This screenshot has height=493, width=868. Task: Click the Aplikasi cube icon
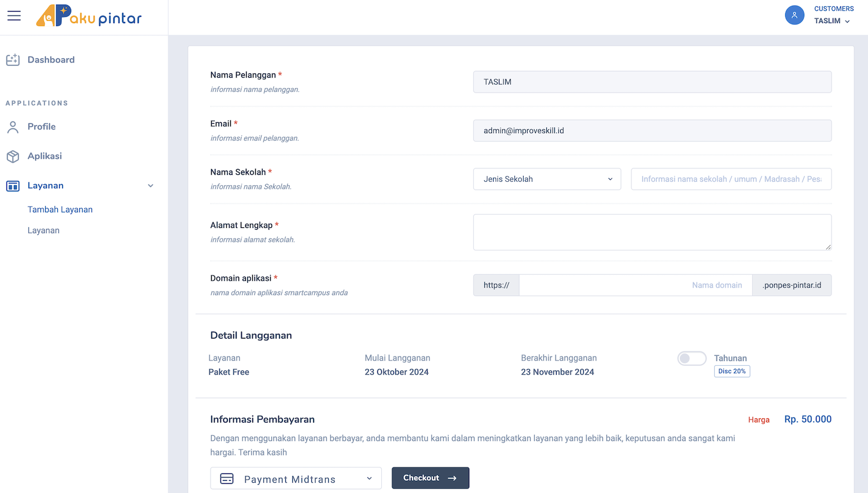(x=13, y=156)
